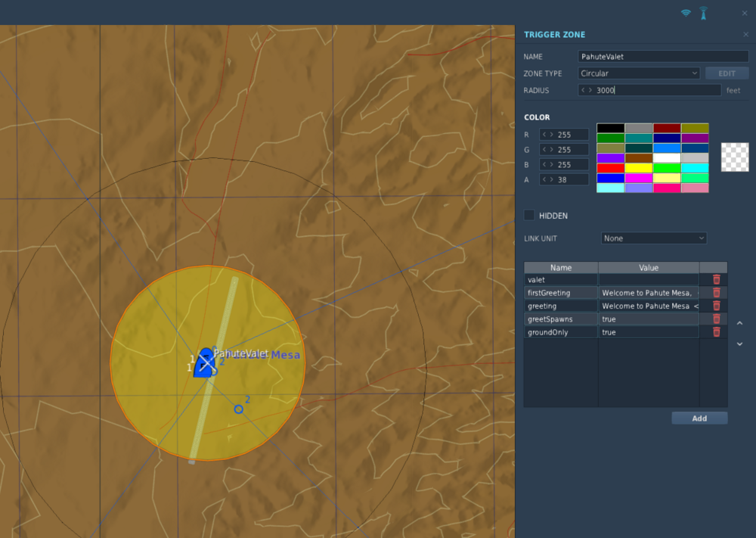
Task: Open the Zone Type Circular dropdown
Action: (x=639, y=73)
